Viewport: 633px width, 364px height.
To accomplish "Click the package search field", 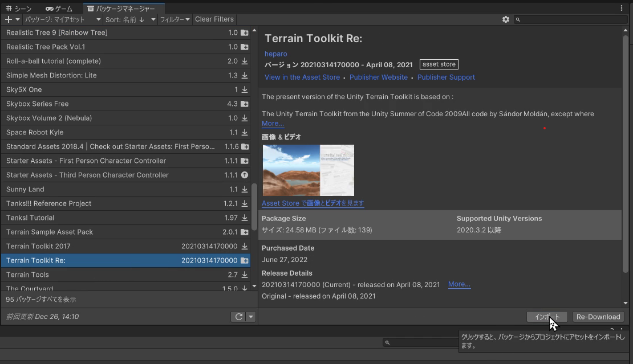I will coord(571,19).
